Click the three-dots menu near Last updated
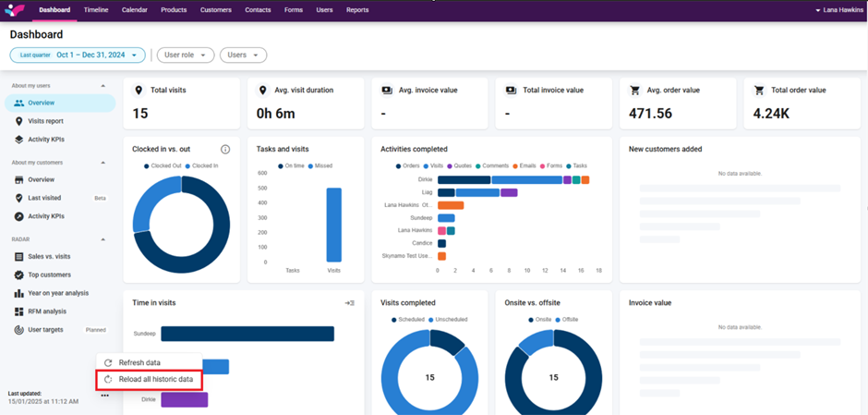 104,396
